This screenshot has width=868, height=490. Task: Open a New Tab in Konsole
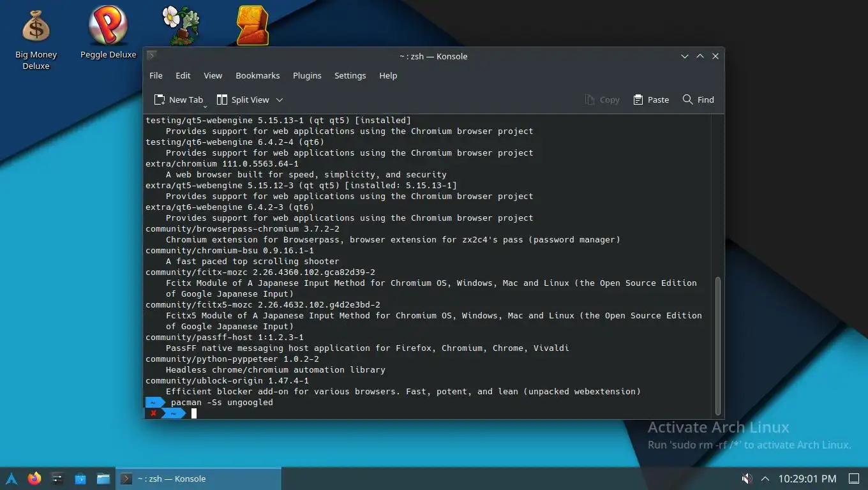(x=179, y=100)
